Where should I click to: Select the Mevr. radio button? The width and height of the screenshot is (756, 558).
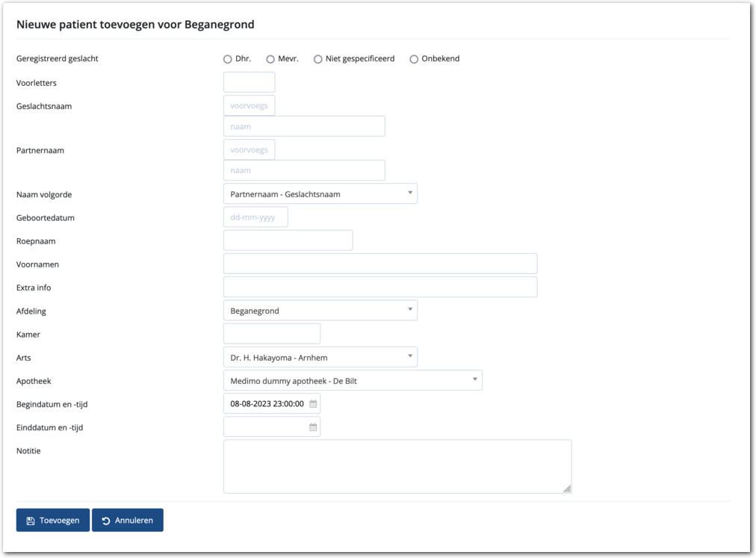(x=270, y=59)
